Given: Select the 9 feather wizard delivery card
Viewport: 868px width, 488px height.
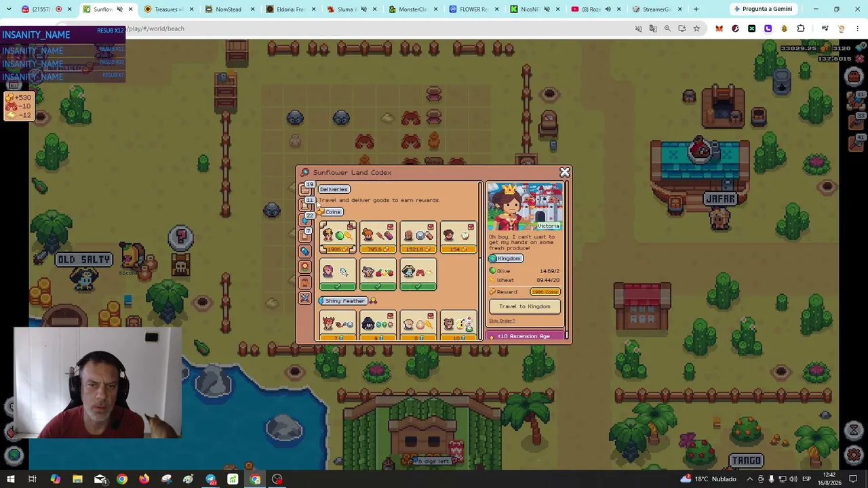Looking at the screenshot, I should [x=378, y=326].
